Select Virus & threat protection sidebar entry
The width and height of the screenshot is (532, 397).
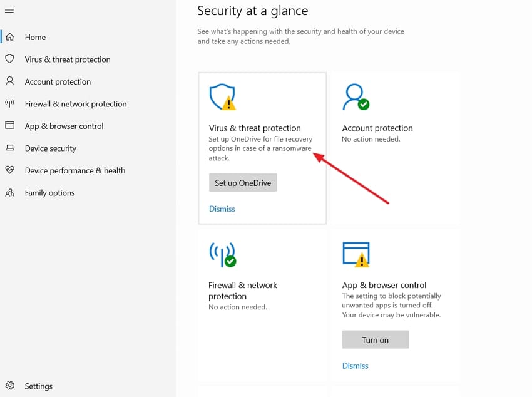point(67,59)
